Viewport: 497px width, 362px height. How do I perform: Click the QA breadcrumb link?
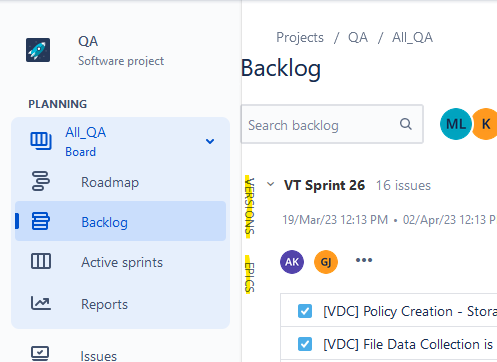coord(358,37)
